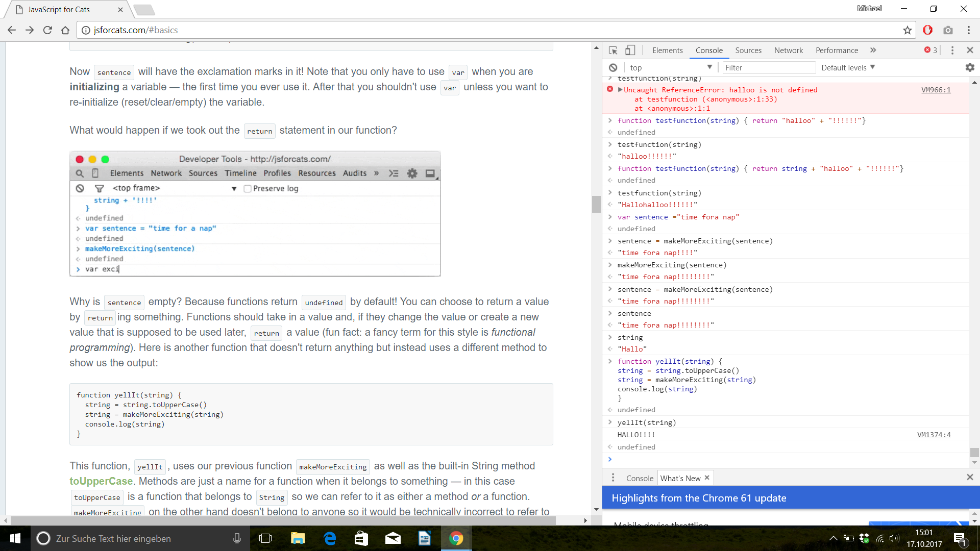
Task: Open DevTools customize menu
Action: [x=952, y=50]
